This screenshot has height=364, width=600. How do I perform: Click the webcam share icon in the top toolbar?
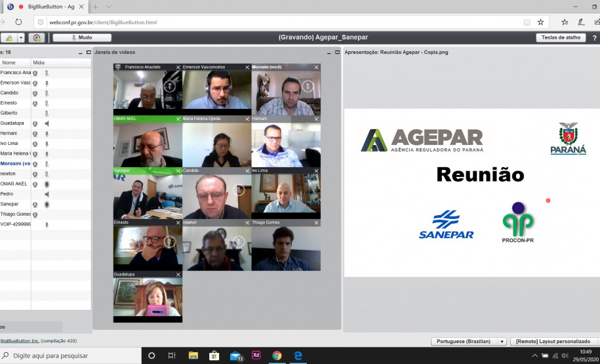click(x=9, y=37)
